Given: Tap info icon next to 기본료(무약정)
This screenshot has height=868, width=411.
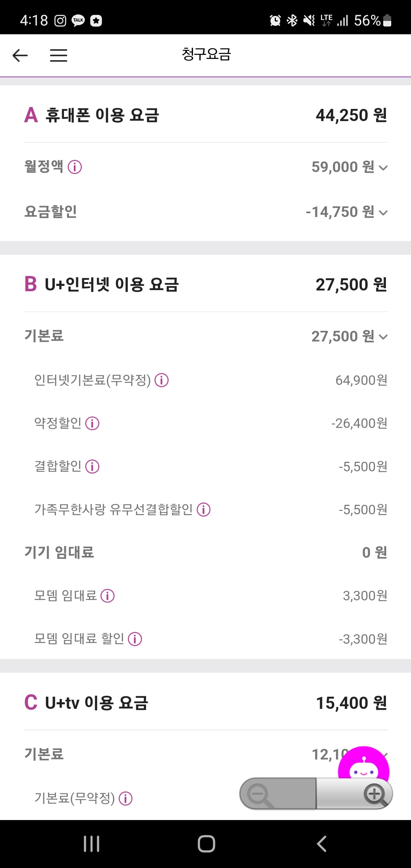Looking at the screenshot, I should click(x=126, y=799).
